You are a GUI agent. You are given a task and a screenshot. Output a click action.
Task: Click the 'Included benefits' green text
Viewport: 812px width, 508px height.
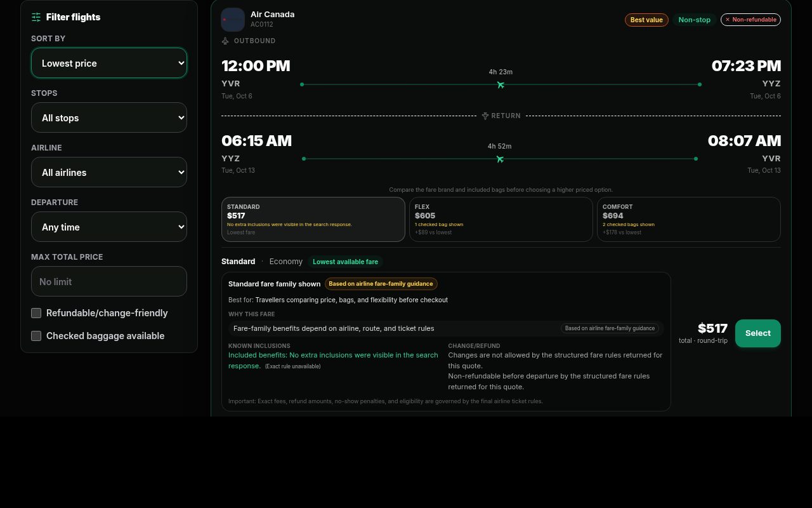click(x=333, y=360)
